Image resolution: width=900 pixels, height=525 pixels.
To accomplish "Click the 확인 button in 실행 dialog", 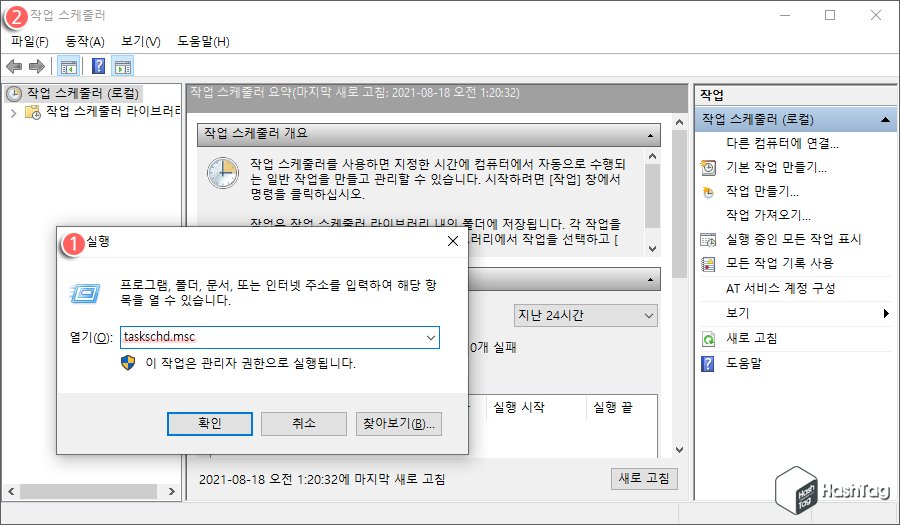I will 210,423.
